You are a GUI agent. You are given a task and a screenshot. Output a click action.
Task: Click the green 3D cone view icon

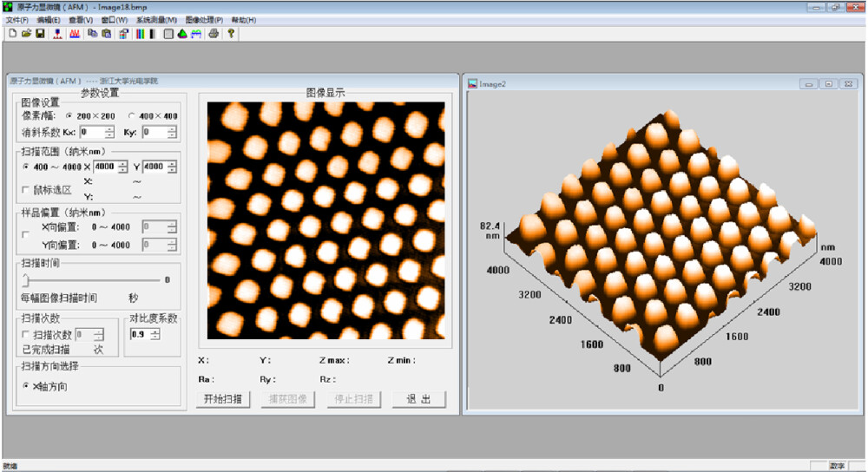pos(182,34)
